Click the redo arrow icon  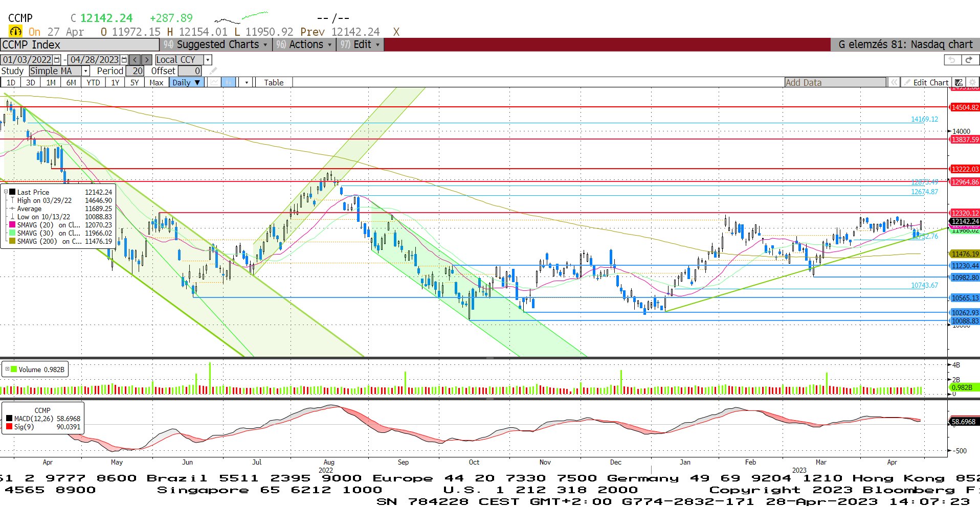tap(969, 60)
